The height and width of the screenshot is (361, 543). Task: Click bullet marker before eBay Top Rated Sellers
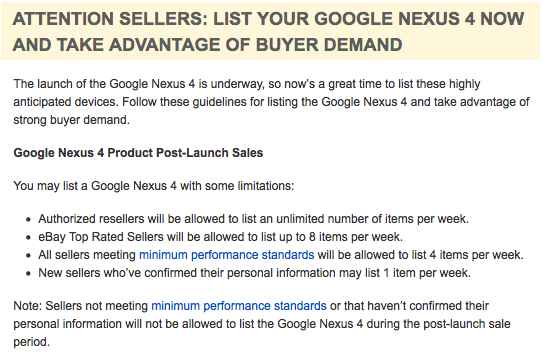tap(28, 238)
